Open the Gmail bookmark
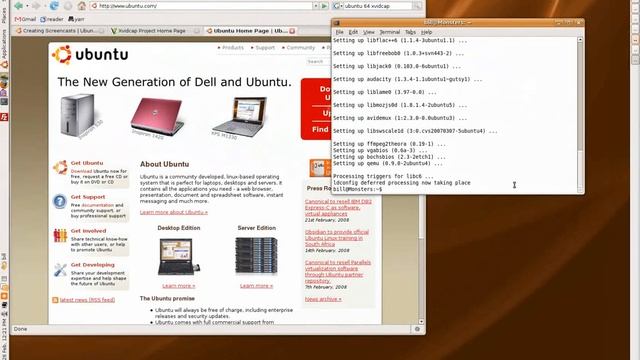The image size is (640, 360). pos(25,19)
